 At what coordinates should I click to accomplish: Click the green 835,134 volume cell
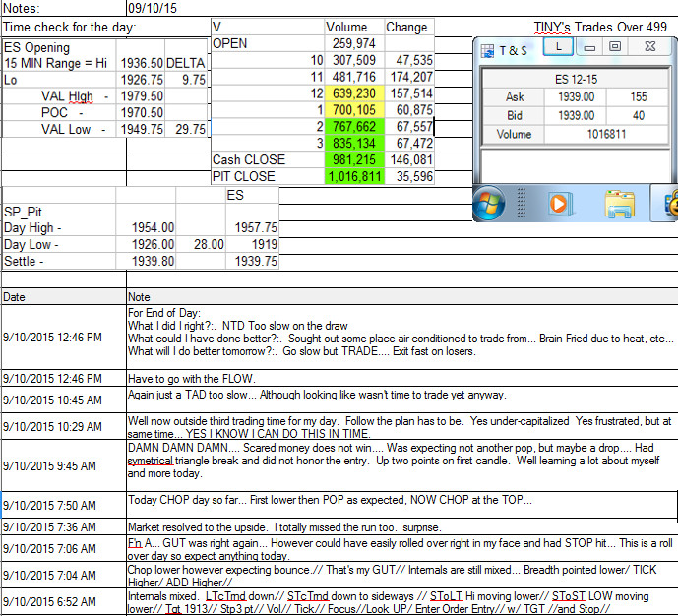point(353,143)
